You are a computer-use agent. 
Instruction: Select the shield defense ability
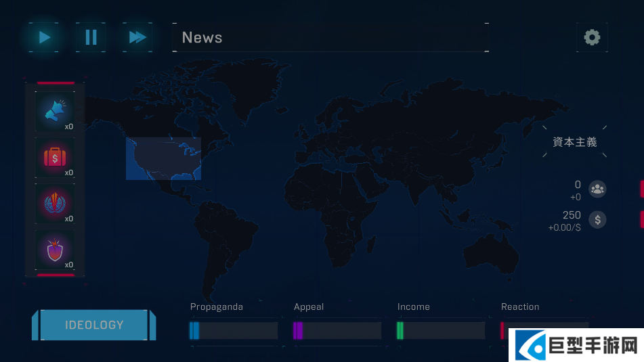coord(55,250)
